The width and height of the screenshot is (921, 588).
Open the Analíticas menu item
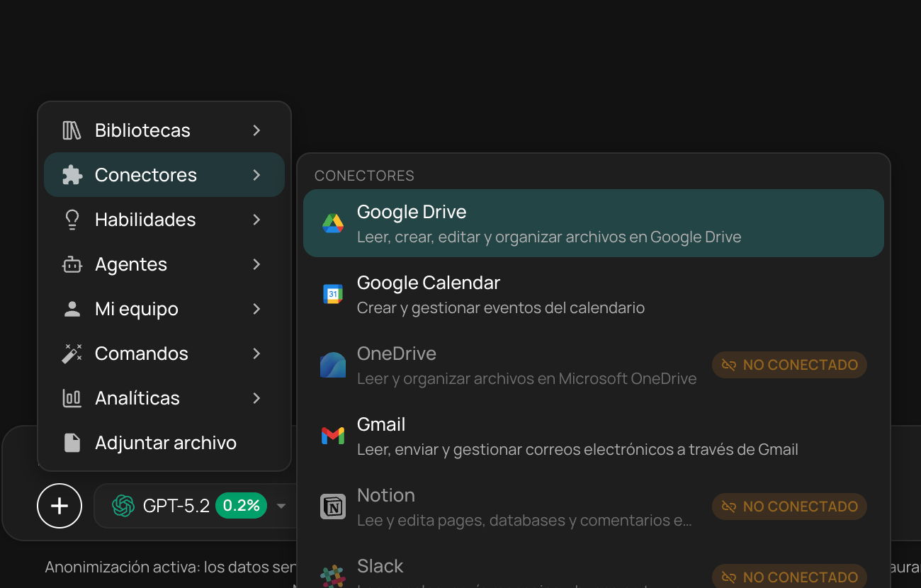[x=164, y=398]
